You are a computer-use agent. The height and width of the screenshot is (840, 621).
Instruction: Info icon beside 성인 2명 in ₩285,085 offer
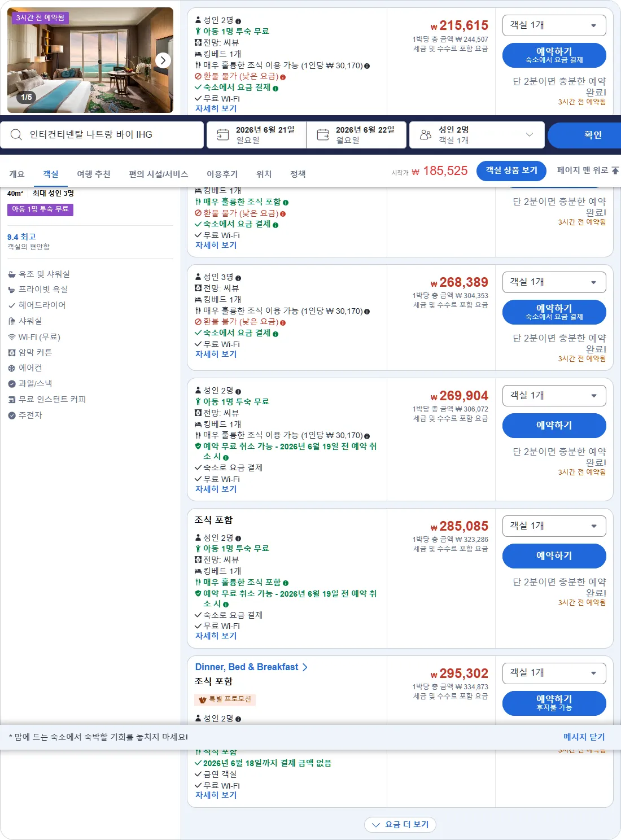click(x=238, y=539)
